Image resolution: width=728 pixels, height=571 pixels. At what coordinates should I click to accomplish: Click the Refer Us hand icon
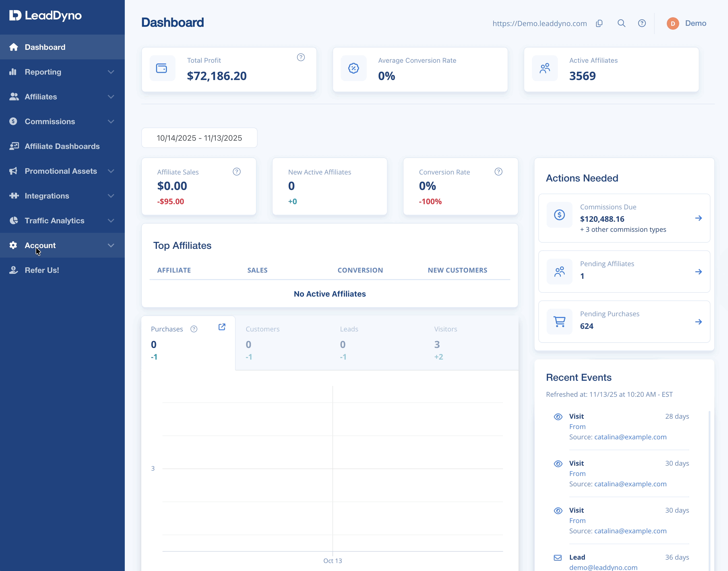point(13,270)
